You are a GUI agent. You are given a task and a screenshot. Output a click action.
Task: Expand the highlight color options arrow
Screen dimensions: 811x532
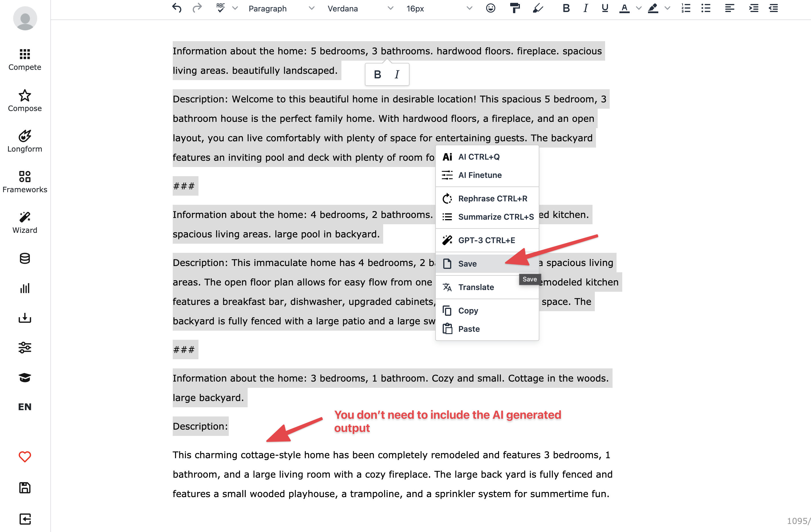pos(667,8)
